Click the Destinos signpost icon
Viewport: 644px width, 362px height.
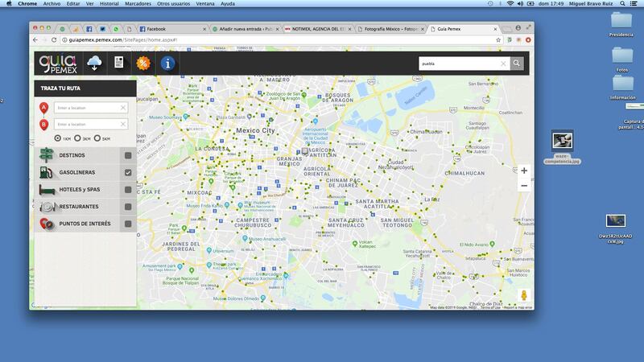(47, 155)
